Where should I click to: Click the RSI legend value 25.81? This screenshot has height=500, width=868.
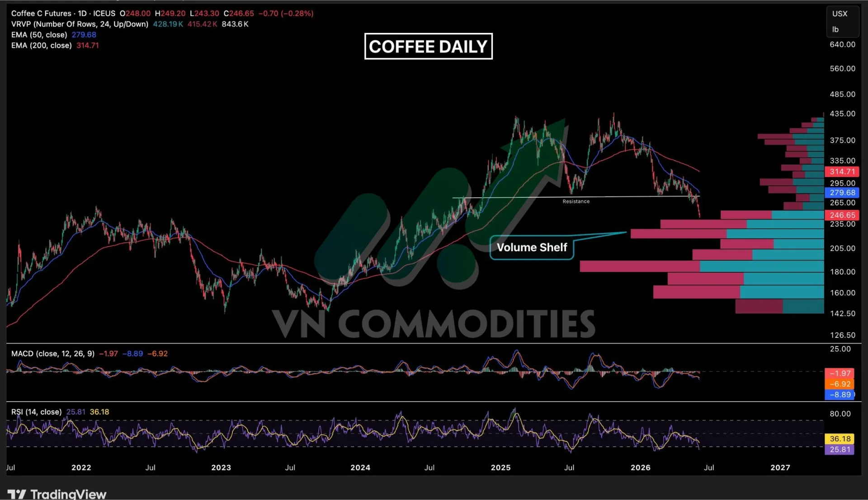76,412
